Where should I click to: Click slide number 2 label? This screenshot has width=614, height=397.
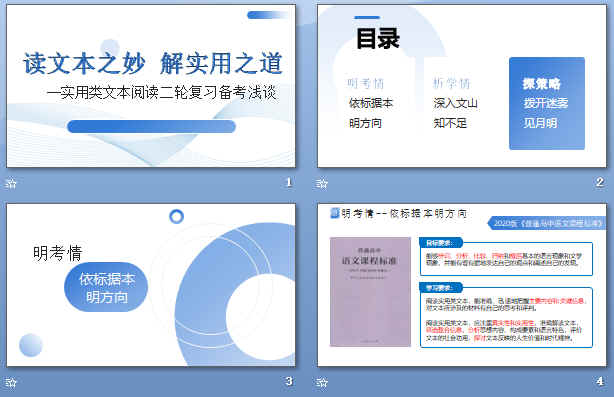(x=600, y=182)
